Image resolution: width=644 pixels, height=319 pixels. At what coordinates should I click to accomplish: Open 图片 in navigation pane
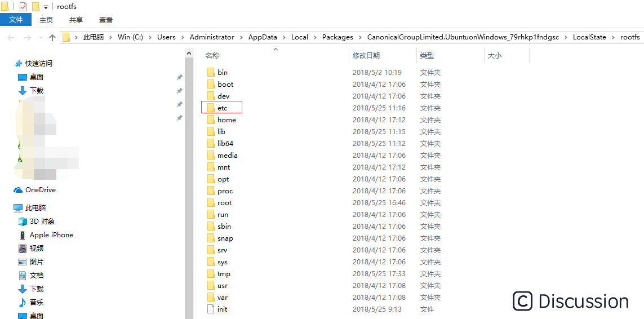tap(37, 262)
